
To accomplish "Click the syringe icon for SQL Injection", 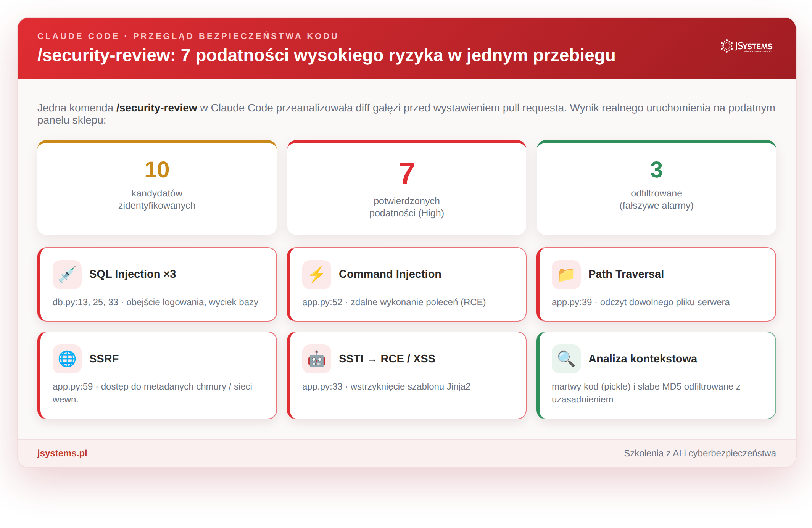I will (67, 274).
